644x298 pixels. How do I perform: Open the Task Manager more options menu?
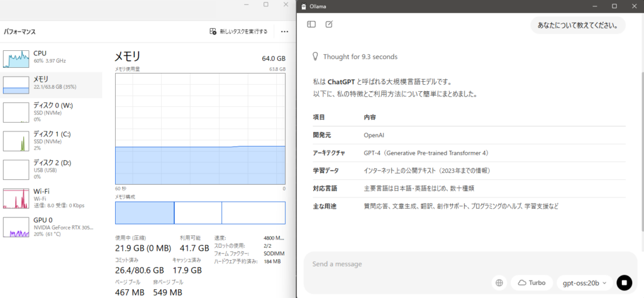(284, 31)
